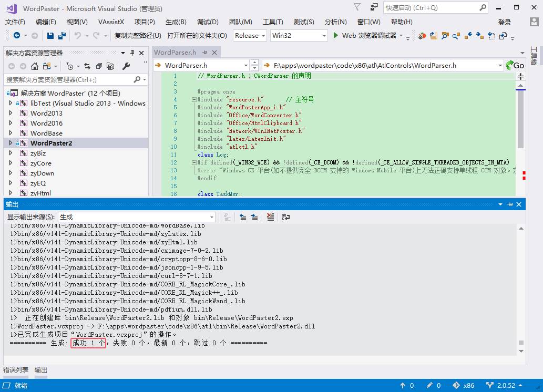Toggle pin on the Solution Explorer panel
Viewport: 543px width, 392px height.
pyautogui.click(x=132, y=53)
